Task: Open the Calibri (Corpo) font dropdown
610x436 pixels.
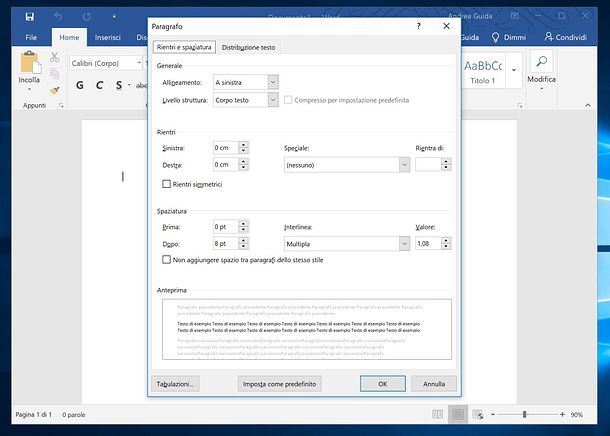Action: pyautogui.click(x=139, y=63)
